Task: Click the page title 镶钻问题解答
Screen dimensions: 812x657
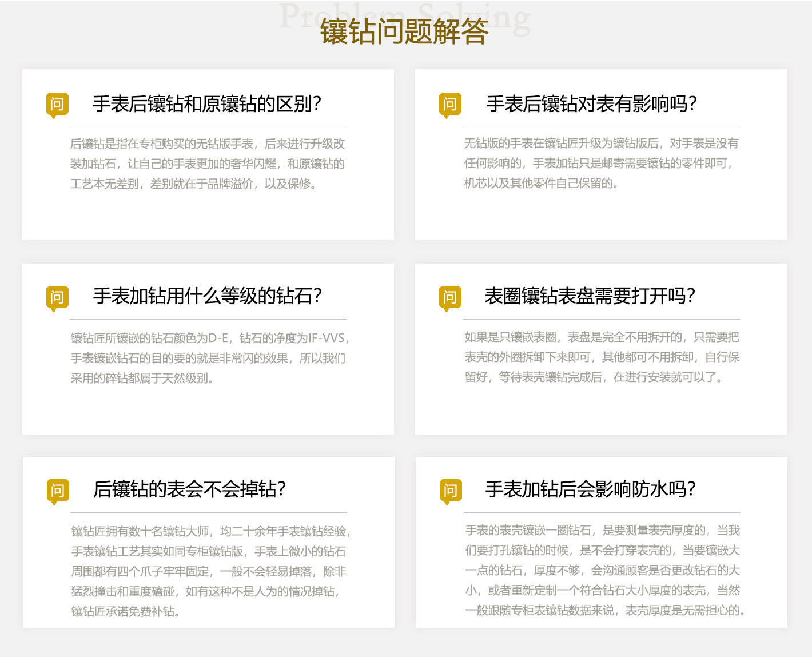Action: tap(404, 32)
